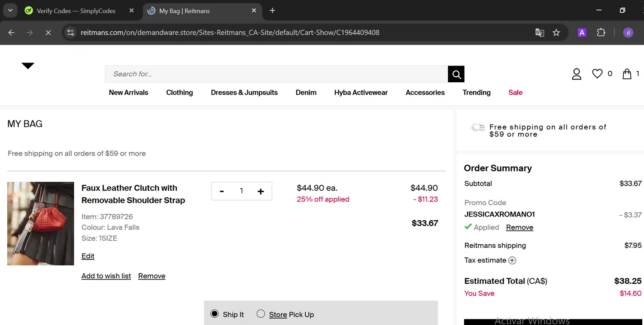
Task: Open the tab search dropdown arrow
Action: [x=10, y=10]
